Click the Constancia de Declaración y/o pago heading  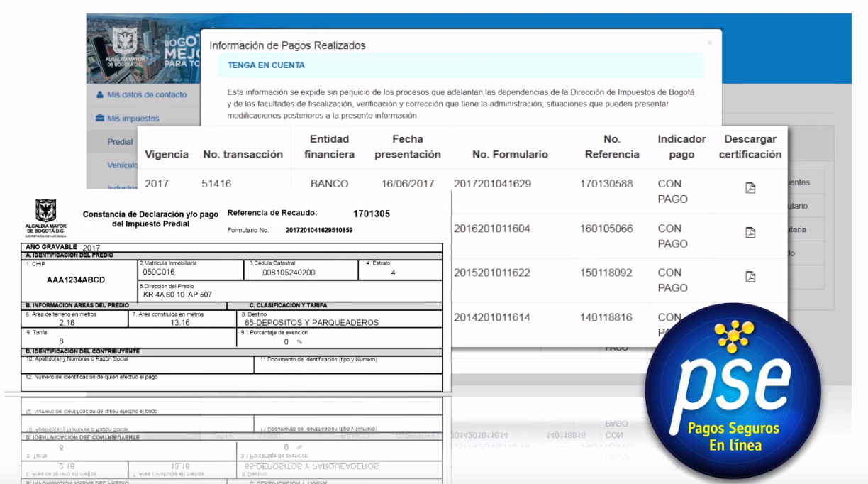(150, 219)
